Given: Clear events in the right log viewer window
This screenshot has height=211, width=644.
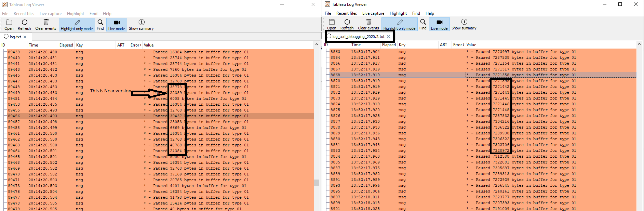Looking at the screenshot, I should [368, 24].
